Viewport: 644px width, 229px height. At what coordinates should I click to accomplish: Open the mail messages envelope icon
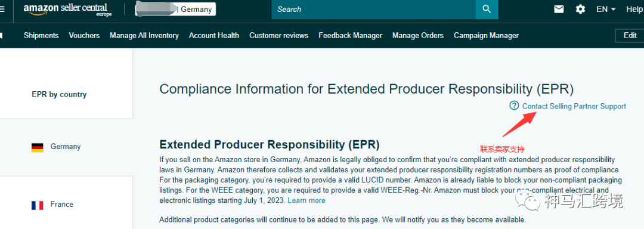point(559,9)
